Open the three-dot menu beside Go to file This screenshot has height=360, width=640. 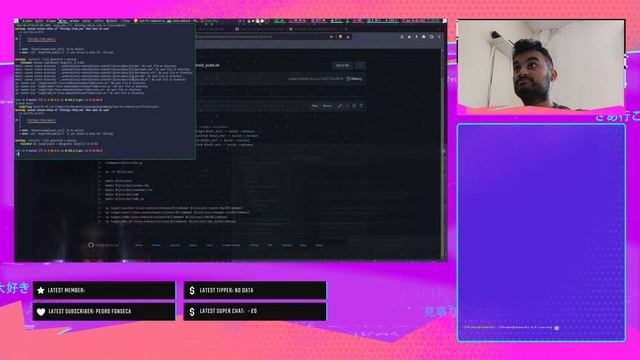pyautogui.click(x=360, y=65)
